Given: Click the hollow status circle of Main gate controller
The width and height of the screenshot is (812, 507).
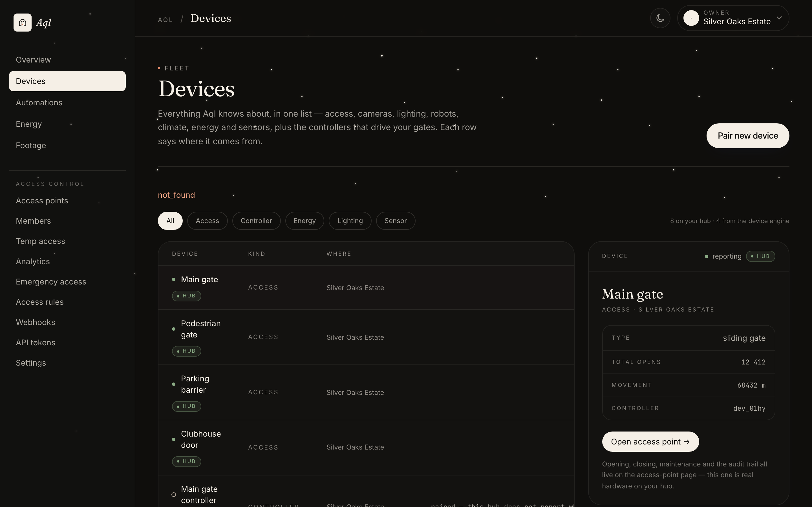Looking at the screenshot, I should pos(173,495).
